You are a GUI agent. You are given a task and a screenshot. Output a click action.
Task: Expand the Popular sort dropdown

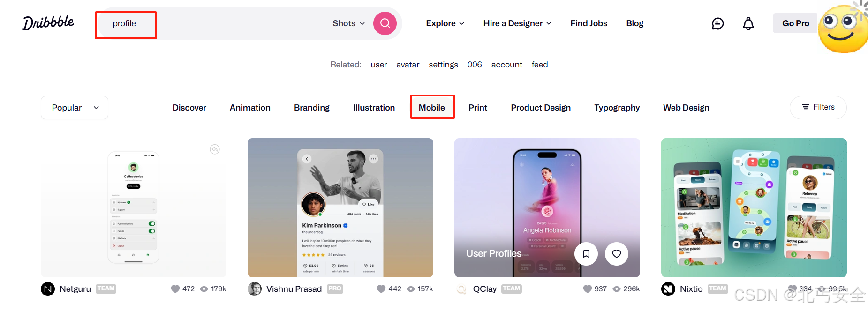point(75,108)
